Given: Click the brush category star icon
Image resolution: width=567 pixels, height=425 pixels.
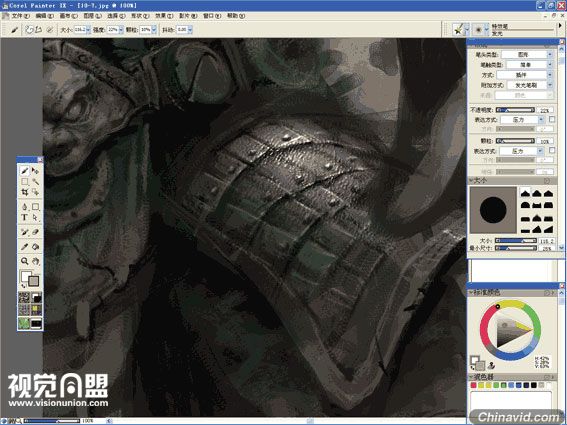Looking at the screenshot, I should point(458,30).
